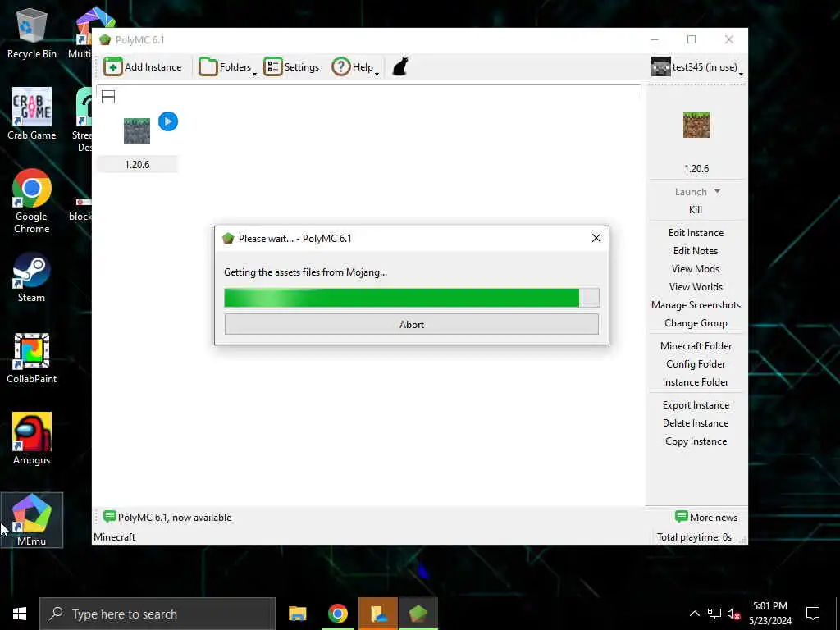
Task: Click Change Group
Action: [x=696, y=323]
